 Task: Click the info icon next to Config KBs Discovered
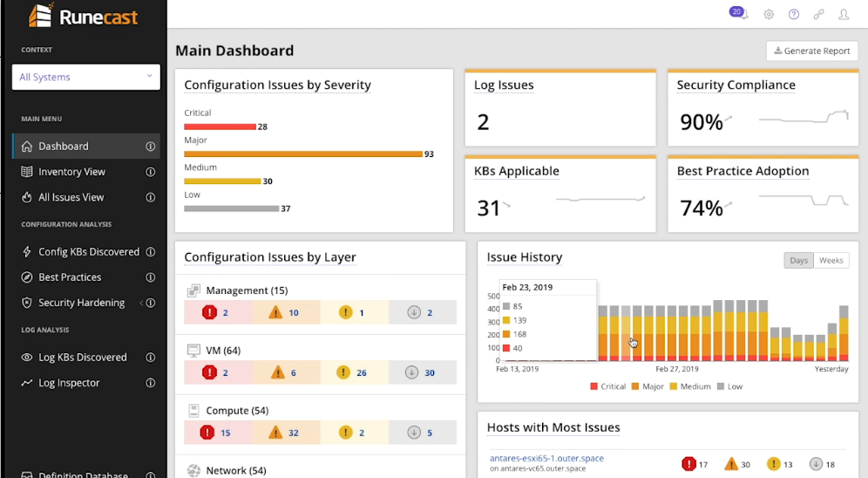pos(150,251)
